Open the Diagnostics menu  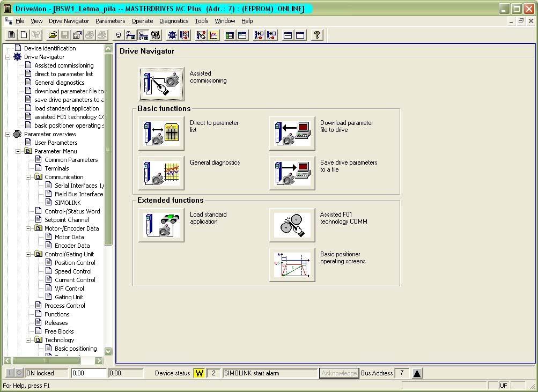(x=174, y=21)
